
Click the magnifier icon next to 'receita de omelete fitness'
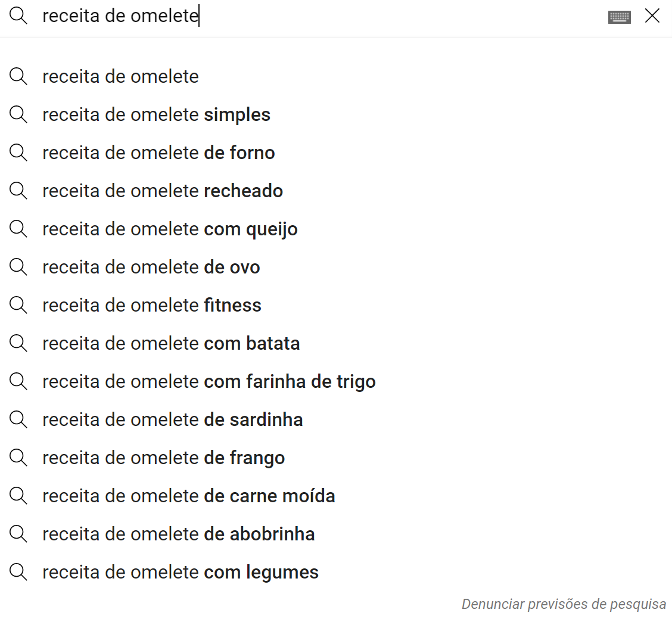click(18, 305)
